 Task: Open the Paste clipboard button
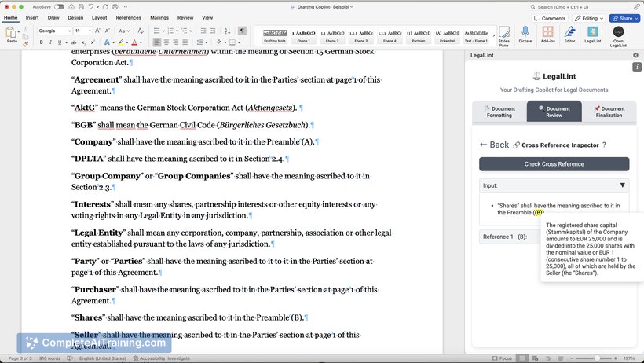tap(12, 35)
